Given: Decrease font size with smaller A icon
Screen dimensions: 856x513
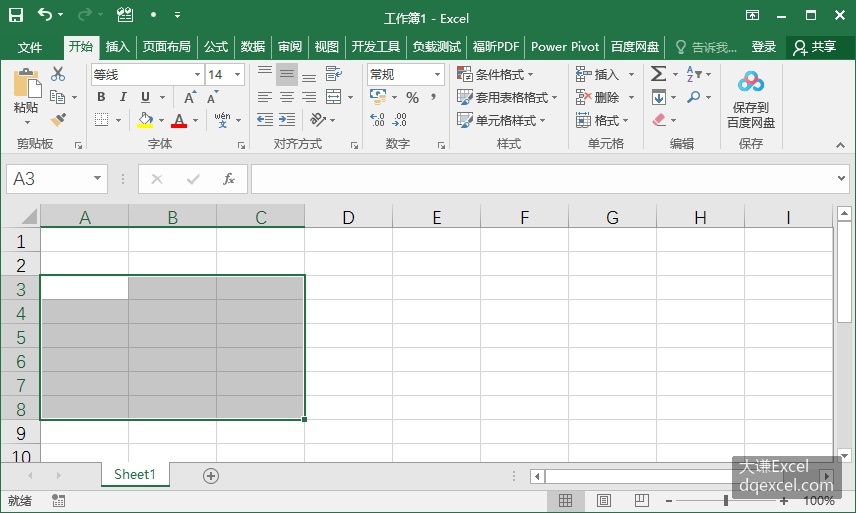Looking at the screenshot, I should coord(212,97).
